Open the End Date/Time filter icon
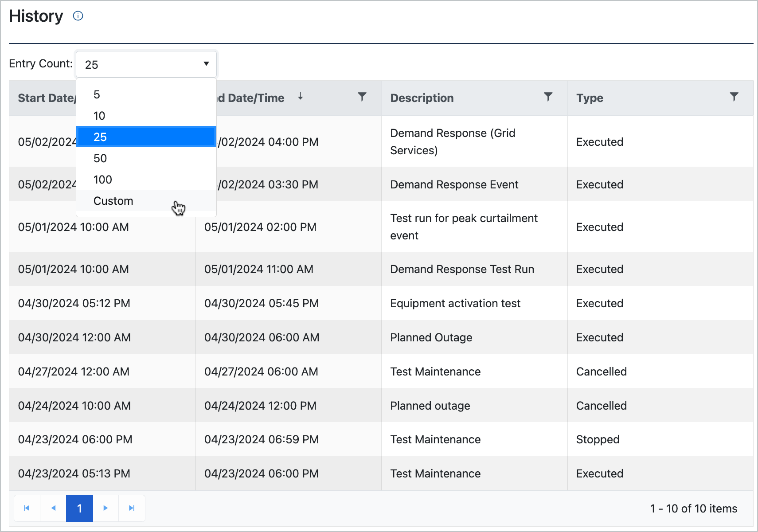 click(362, 97)
